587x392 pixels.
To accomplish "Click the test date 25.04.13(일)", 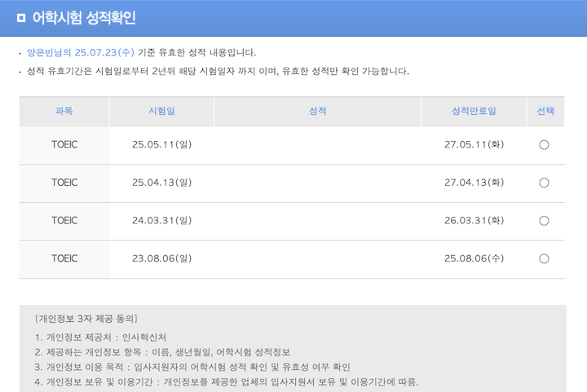I will click(x=161, y=183).
